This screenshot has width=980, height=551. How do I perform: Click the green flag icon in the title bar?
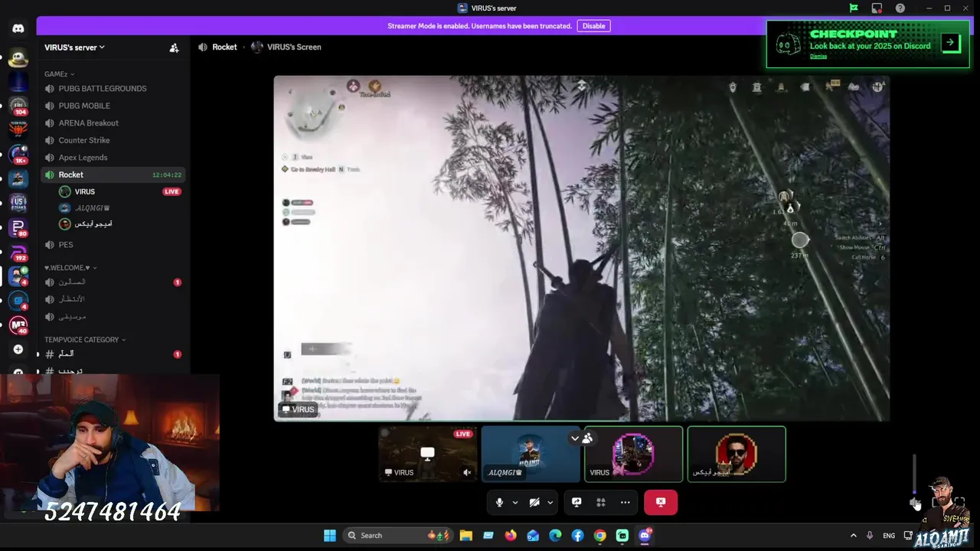pos(854,8)
